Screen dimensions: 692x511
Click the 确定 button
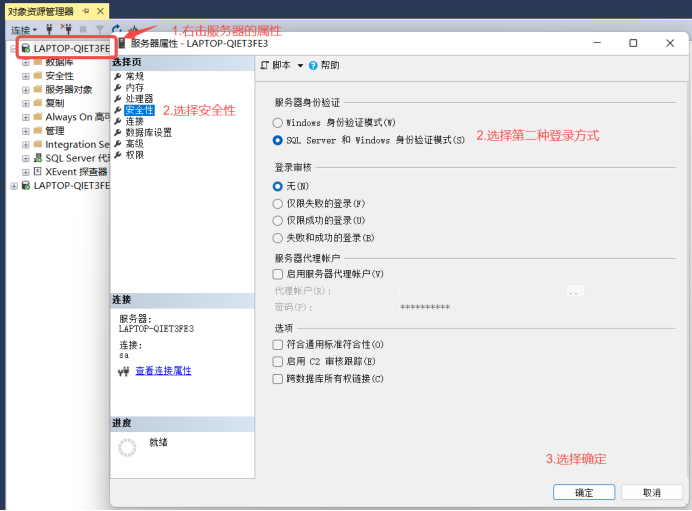584,492
